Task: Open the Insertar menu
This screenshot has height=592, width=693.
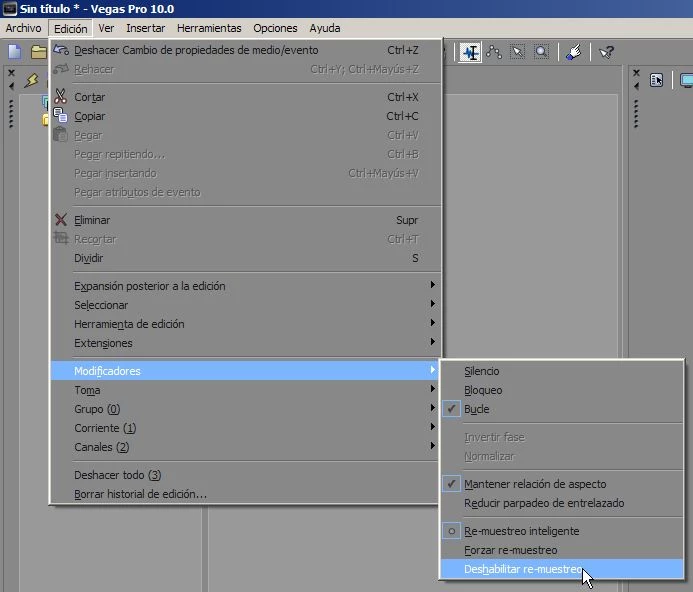Action: point(145,28)
